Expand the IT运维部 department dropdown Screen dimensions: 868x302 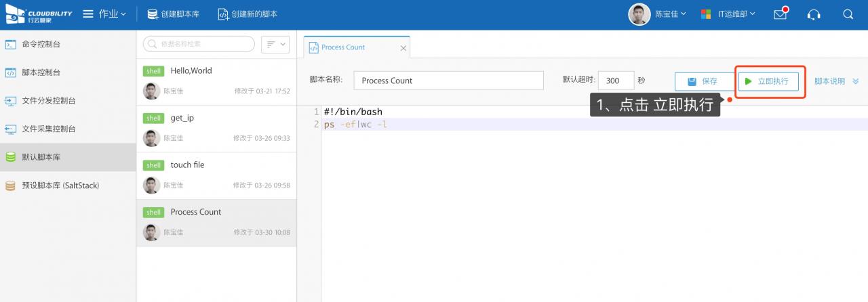click(x=728, y=14)
